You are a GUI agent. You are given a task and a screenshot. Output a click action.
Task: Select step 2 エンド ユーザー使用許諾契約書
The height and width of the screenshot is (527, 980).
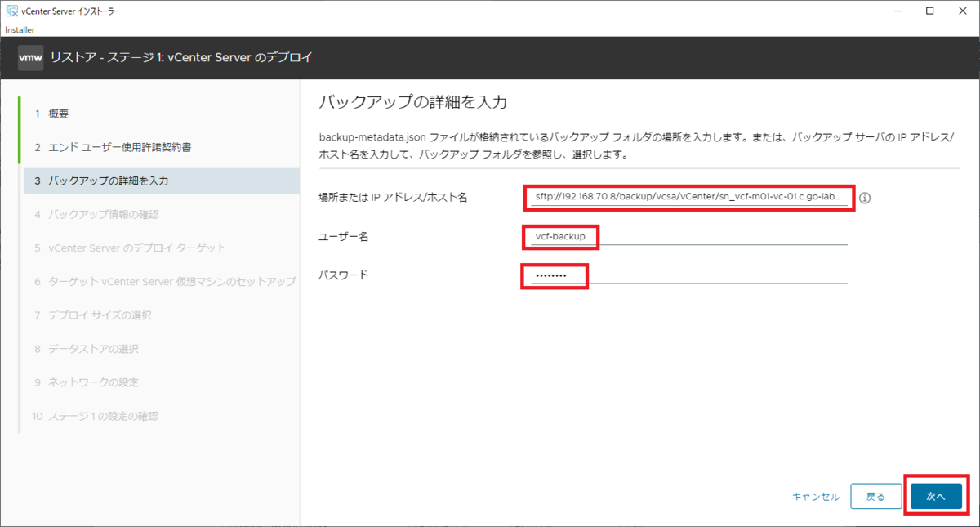(x=162, y=147)
